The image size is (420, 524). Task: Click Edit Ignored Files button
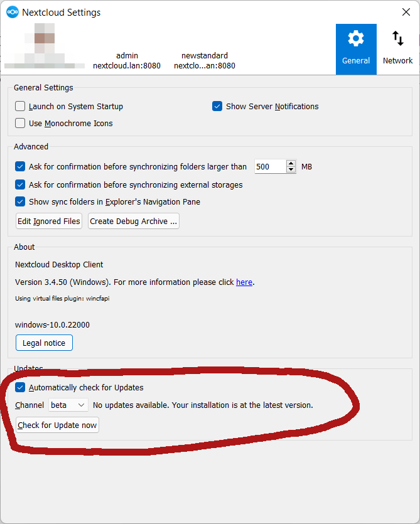pyautogui.click(x=49, y=222)
